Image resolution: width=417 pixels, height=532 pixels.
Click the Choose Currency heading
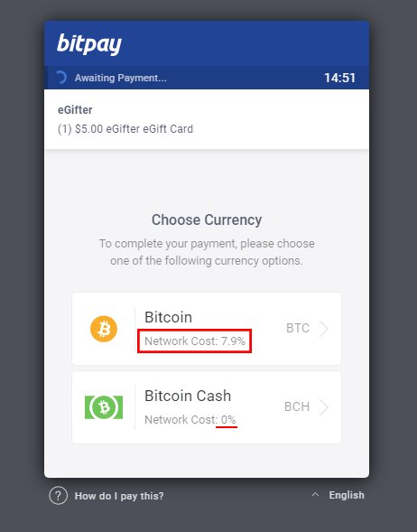pyautogui.click(x=207, y=220)
